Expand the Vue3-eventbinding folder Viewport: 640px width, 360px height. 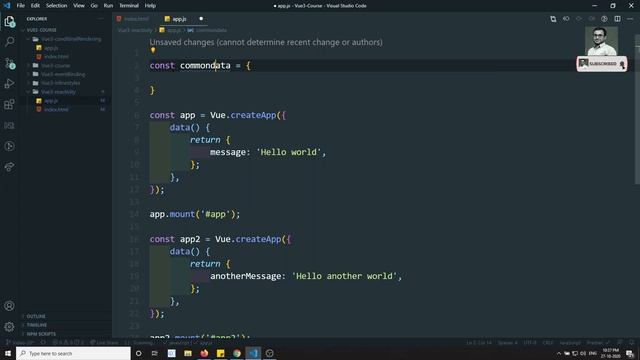coord(63,74)
